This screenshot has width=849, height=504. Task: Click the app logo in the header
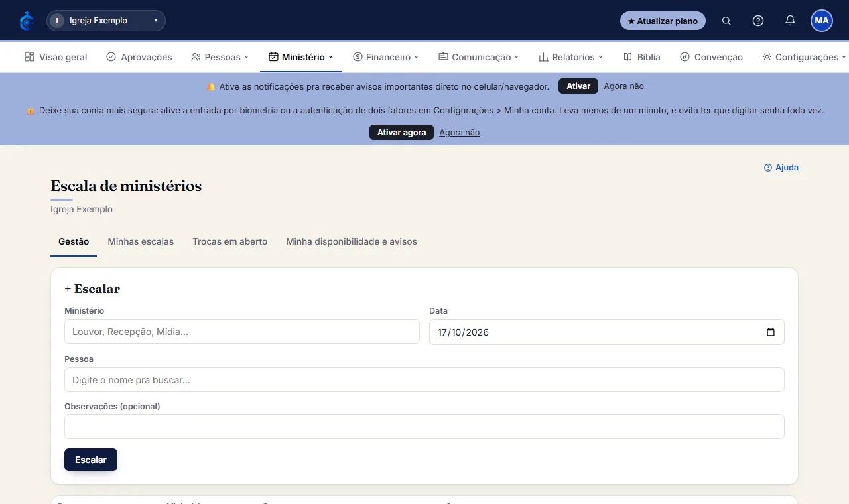(x=27, y=21)
